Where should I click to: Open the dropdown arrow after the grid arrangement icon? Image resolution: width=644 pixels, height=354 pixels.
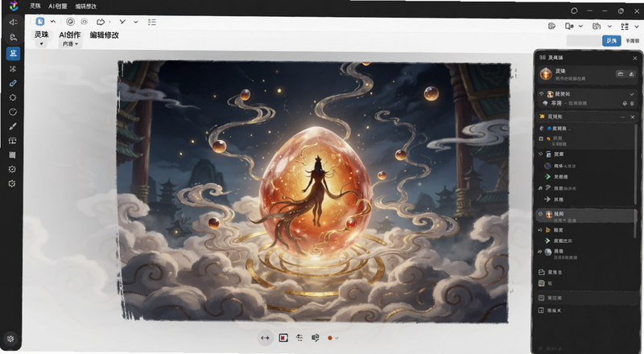[637, 27]
